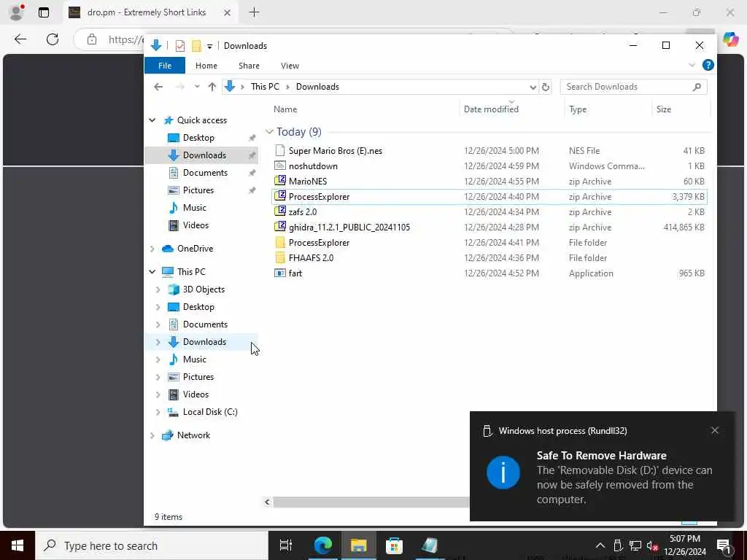Viewport: 747px width, 560px height.
Task: Open the Customize Quick Access Toolbar dropdown
Action: [x=209, y=46]
